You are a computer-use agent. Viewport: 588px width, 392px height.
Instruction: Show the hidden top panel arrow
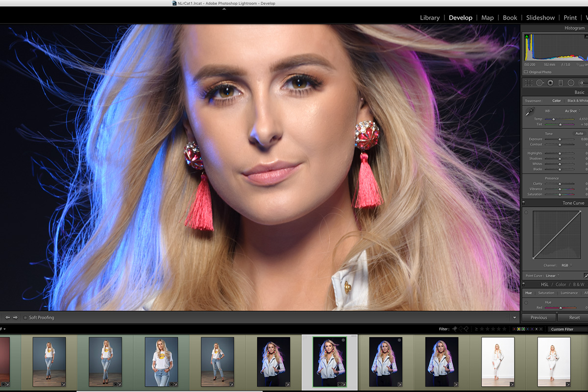click(224, 9)
